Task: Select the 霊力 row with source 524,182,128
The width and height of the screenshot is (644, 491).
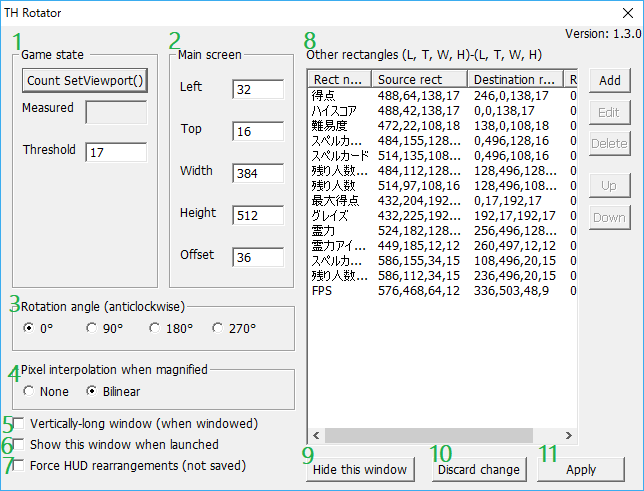Action: pyautogui.click(x=443, y=231)
